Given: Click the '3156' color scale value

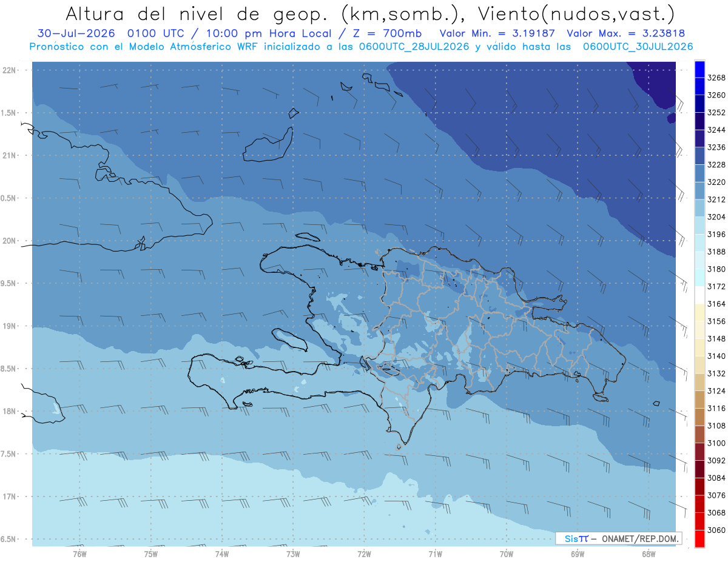Looking at the screenshot, I should (x=716, y=321).
